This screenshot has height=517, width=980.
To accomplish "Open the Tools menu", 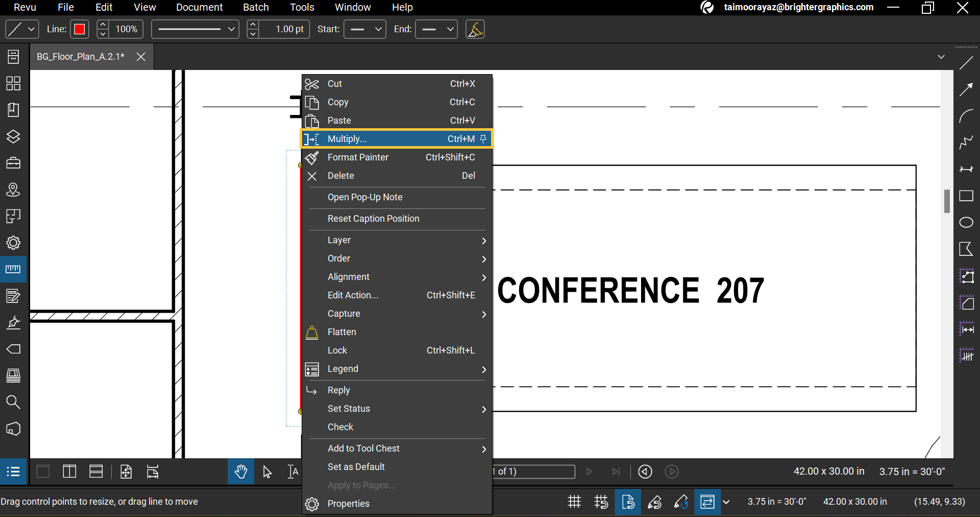I will 302,7.
